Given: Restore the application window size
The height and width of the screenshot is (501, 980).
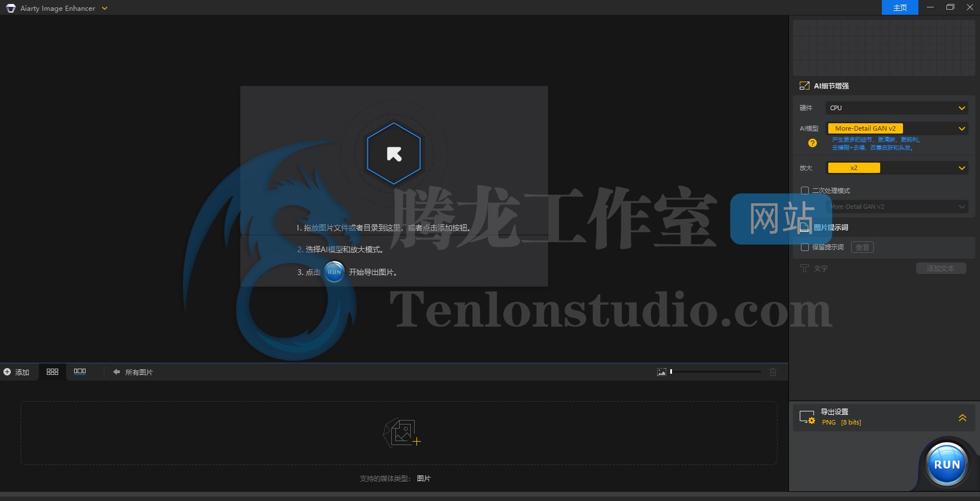Looking at the screenshot, I should pyautogui.click(x=950, y=7).
